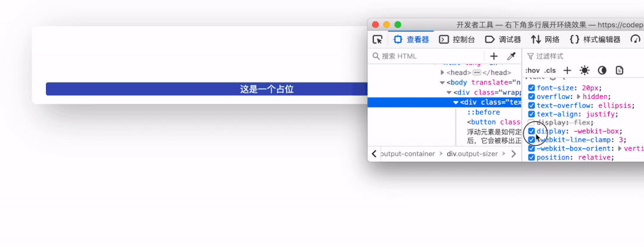This screenshot has width=644, height=247.
Task: Edit the justify text-align value
Action: 602,114
